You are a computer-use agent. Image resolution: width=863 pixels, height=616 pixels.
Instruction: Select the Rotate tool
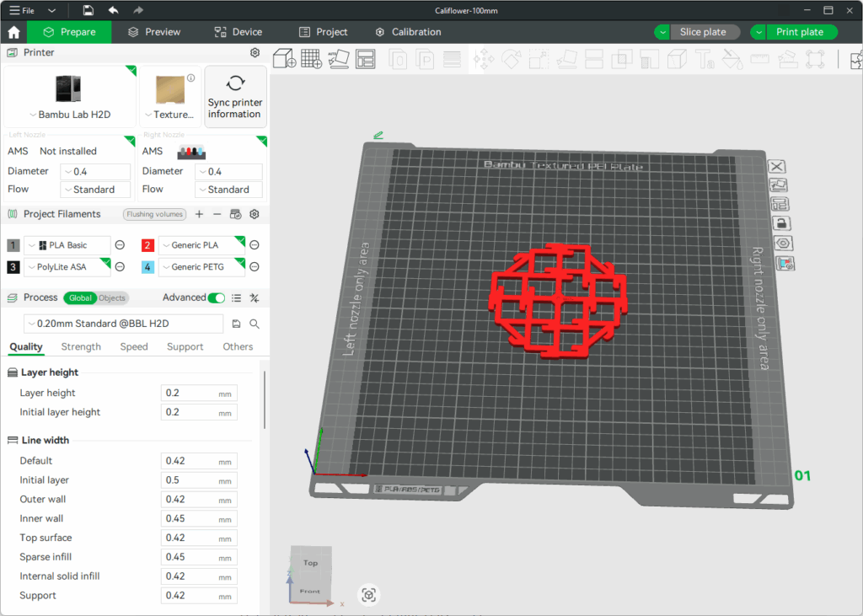511,59
